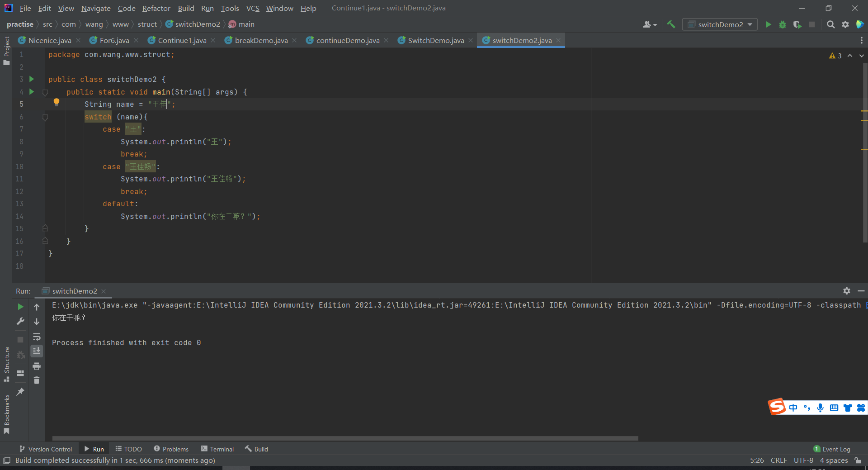Viewport: 868px width, 470px height.
Task: Click the Build project hammer icon
Action: pyautogui.click(x=671, y=24)
